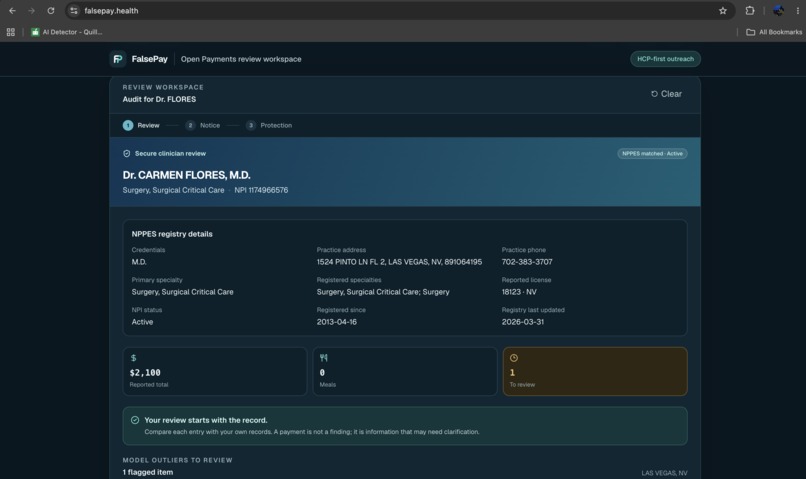Open the extensions puzzle icon
806x479 pixels.
point(749,11)
